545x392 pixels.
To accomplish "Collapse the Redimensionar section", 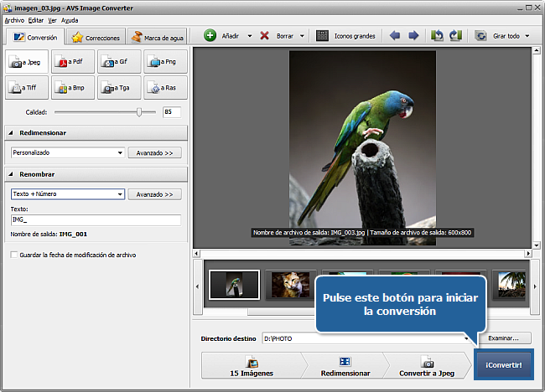I will click(x=11, y=133).
